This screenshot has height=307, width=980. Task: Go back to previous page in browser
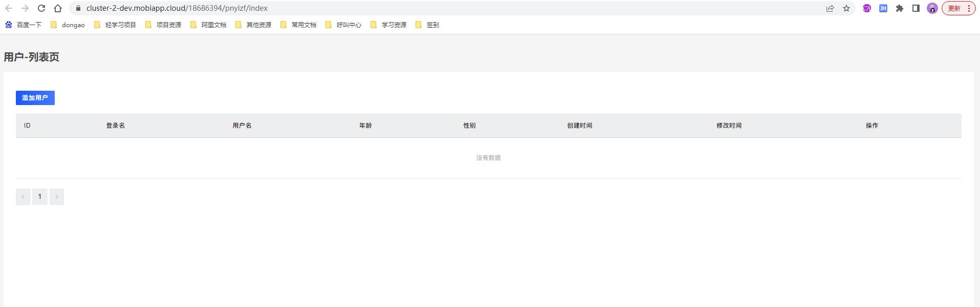tap(9, 8)
